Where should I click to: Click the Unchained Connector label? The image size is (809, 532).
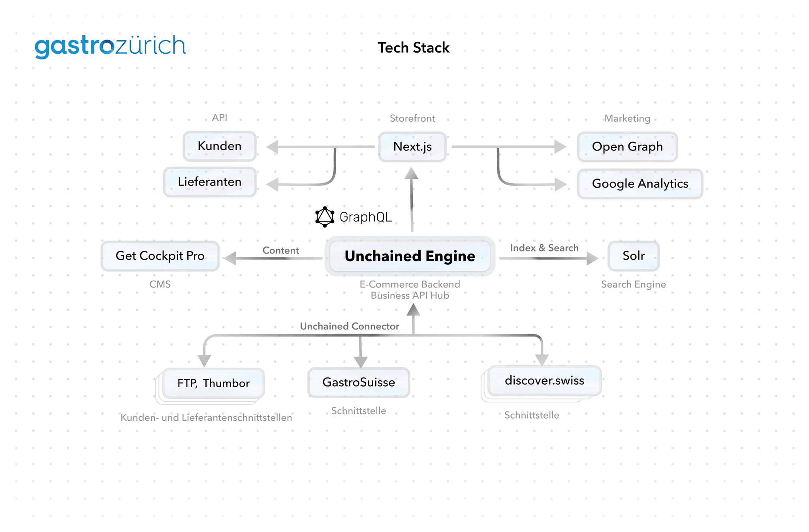click(350, 326)
